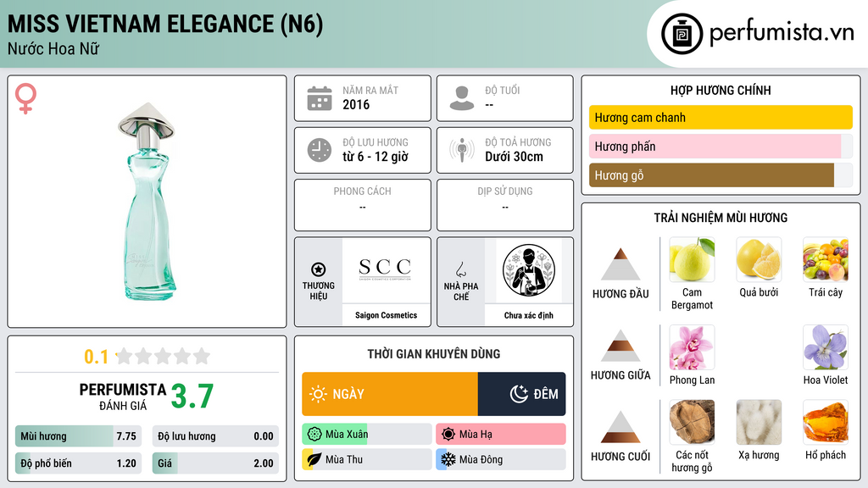Click the sun icon in the Ngày bar
The image size is (868, 488).
[318, 394]
